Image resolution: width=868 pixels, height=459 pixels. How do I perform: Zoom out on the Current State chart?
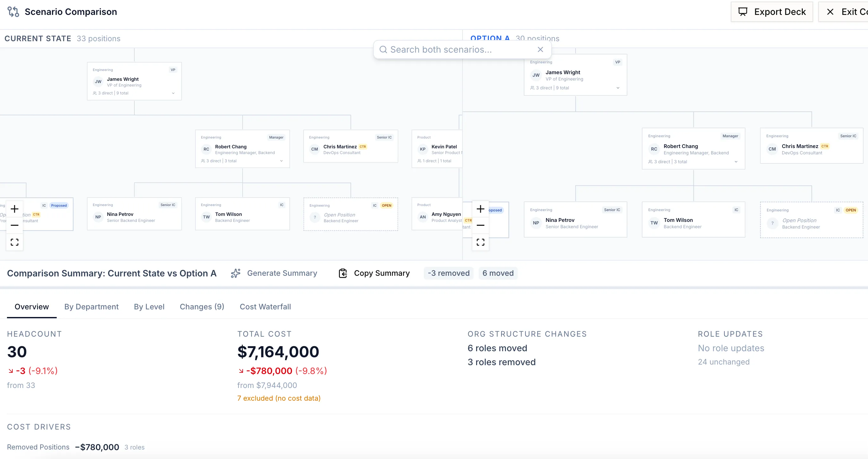pyautogui.click(x=15, y=225)
